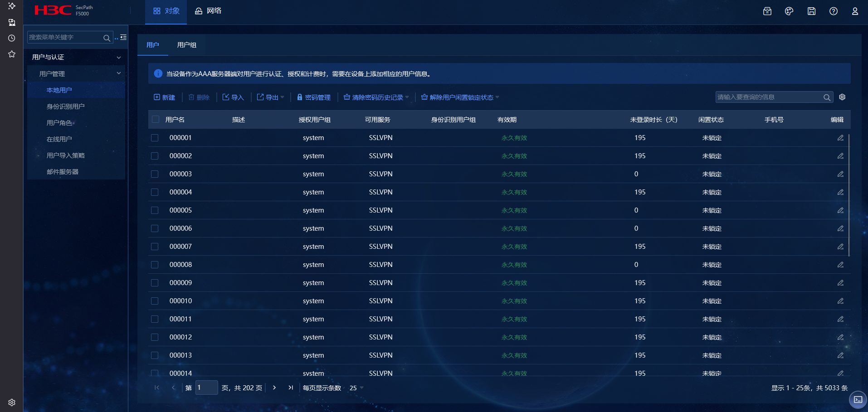The height and width of the screenshot is (412, 868).
Task: Open table column settings gear
Action: 842,97
